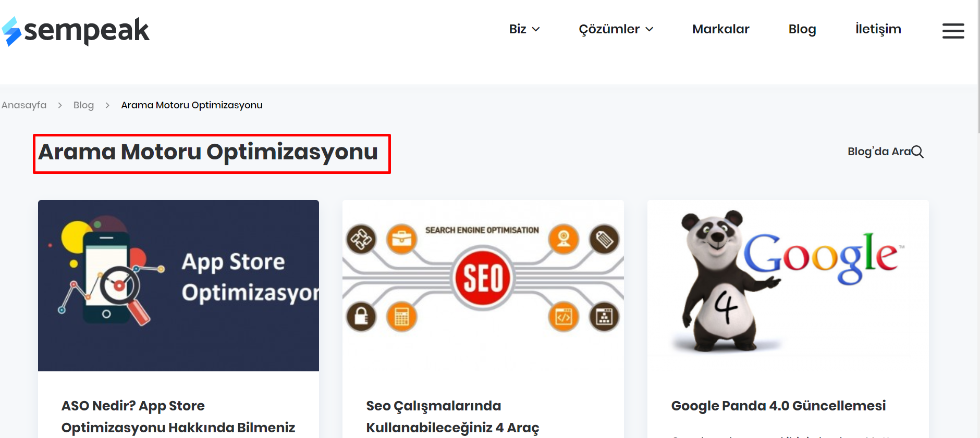
Task: Click Blog breadcrumb link
Action: click(83, 105)
